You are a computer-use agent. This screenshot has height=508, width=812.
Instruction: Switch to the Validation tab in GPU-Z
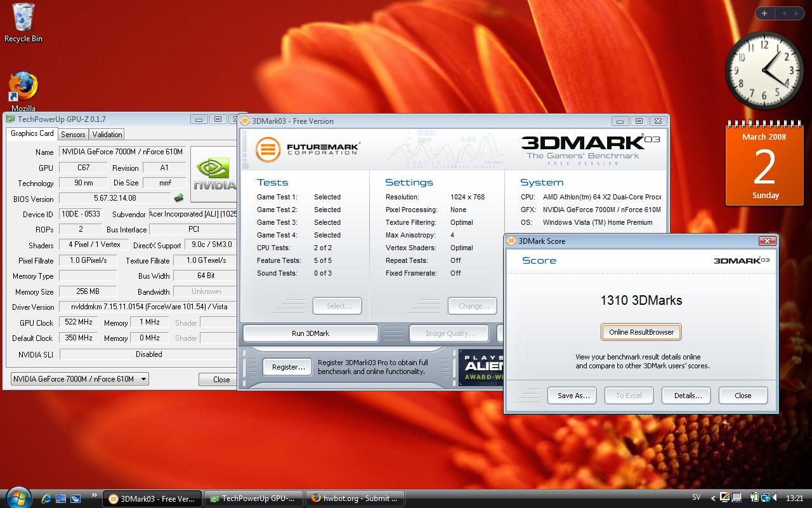[107, 134]
